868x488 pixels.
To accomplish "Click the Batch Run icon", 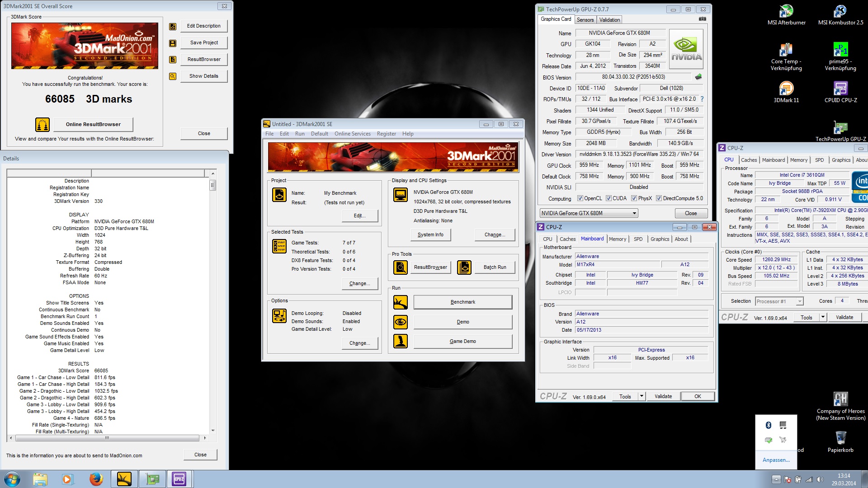I will tap(464, 267).
